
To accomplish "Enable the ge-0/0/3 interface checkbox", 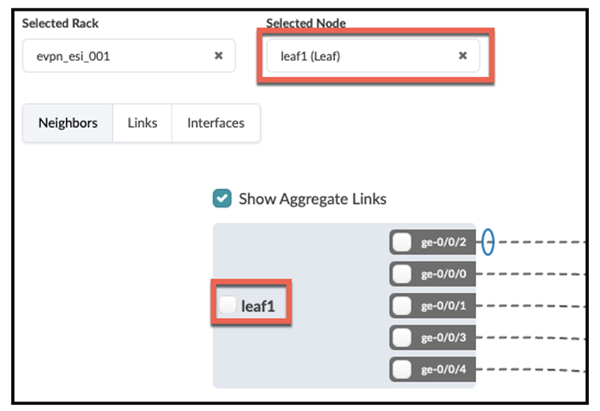I will [402, 337].
